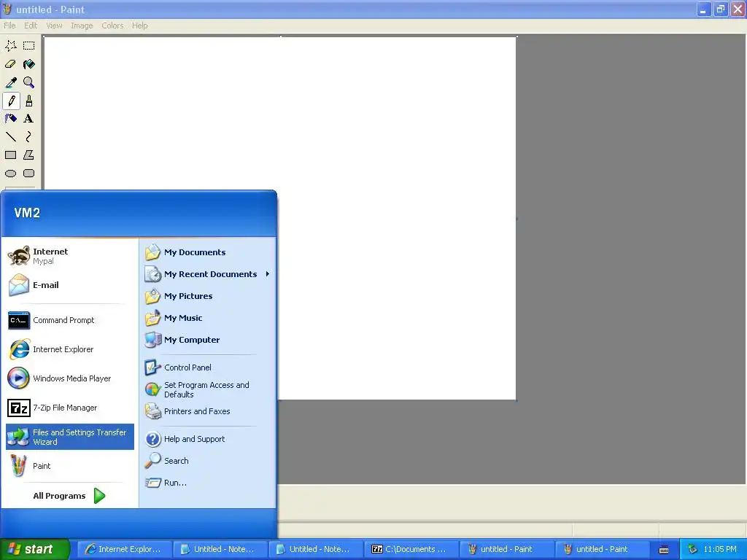Select the Rounded Rectangle tool

pos(28,174)
